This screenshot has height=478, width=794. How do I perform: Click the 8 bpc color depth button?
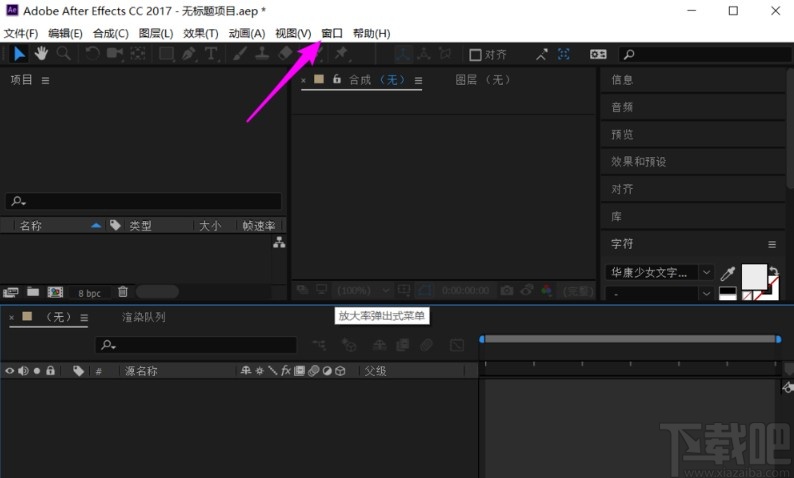click(90, 293)
